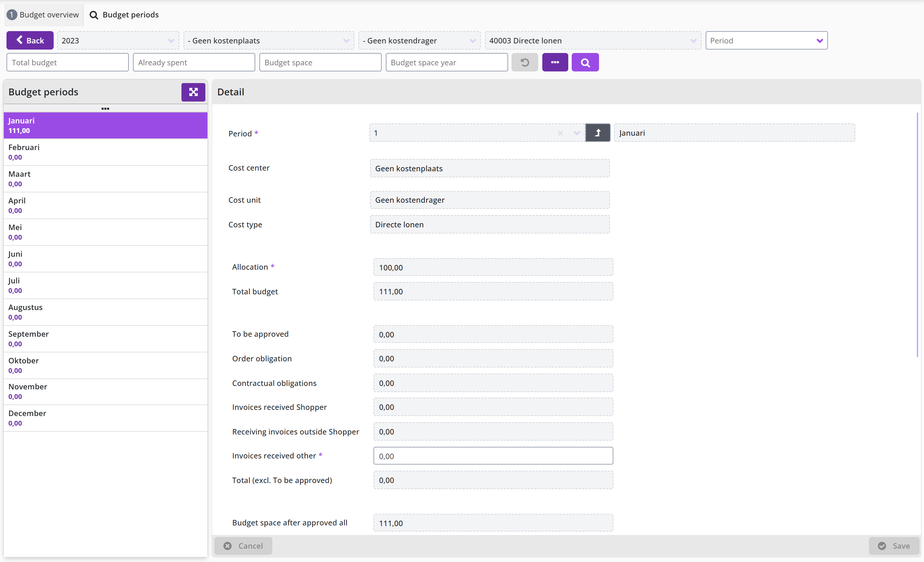Click the Cancel button
Image resolution: width=924 pixels, height=562 pixels.
pos(243,546)
